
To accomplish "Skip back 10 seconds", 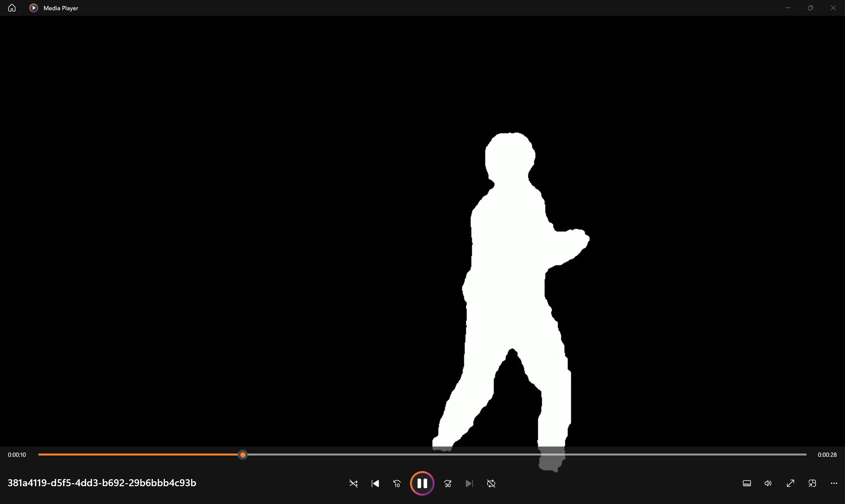I will (396, 483).
